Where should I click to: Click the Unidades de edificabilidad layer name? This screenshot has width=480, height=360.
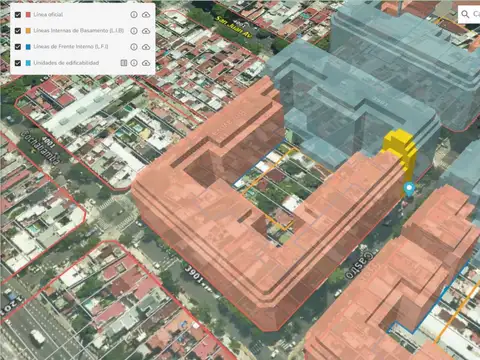pos(66,63)
